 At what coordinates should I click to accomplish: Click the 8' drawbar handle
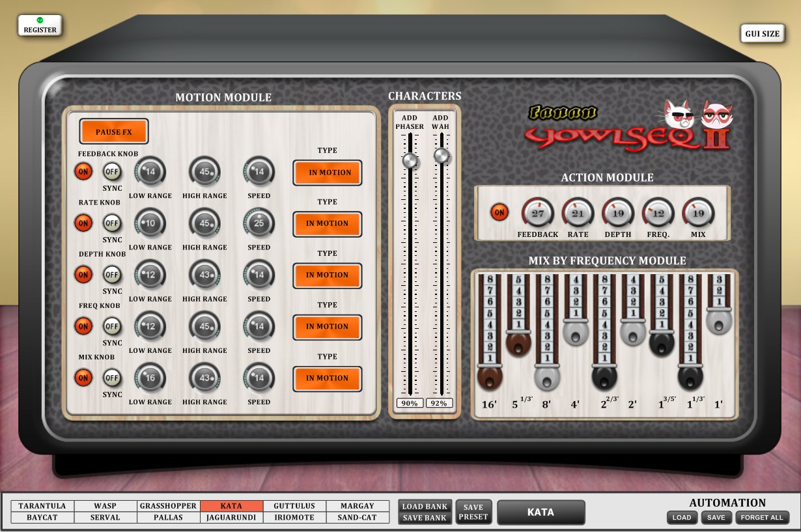pyautogui.click(x=547, y=377)
